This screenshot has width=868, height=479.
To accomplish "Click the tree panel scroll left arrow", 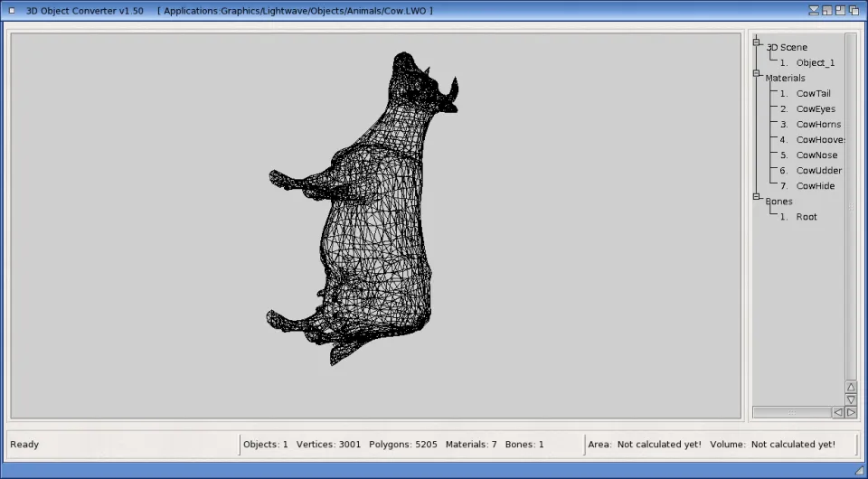I will pyautogui.click(x=838, y=412).
